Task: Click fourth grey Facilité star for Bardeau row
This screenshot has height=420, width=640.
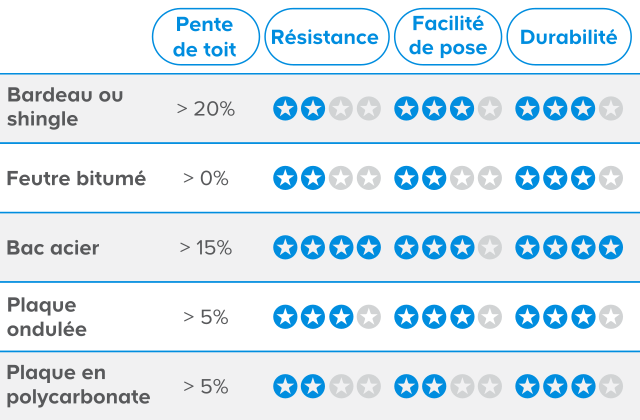Action: [489, 108]
